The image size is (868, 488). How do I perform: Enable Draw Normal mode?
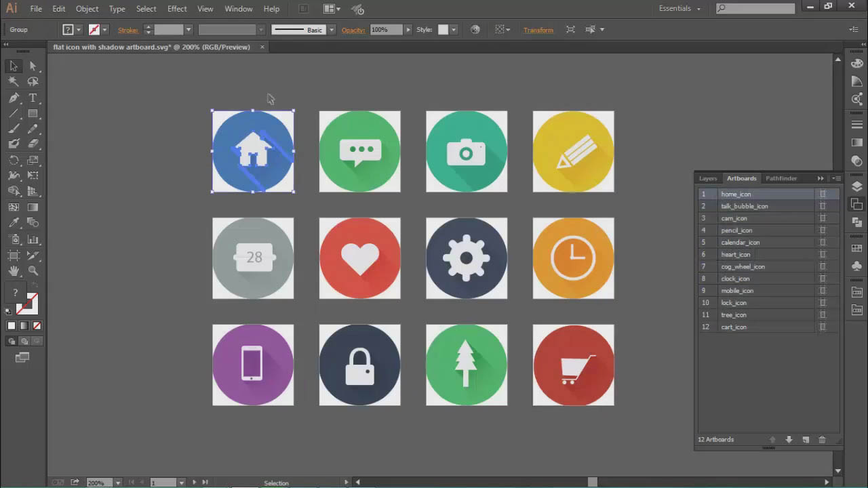12,342
